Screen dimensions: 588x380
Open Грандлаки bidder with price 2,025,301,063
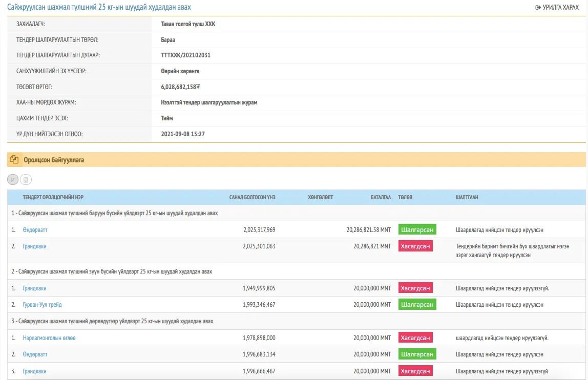click(34, 246)
